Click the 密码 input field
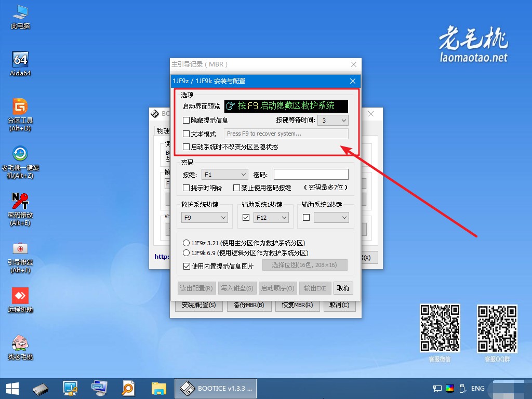 (311, 175)
